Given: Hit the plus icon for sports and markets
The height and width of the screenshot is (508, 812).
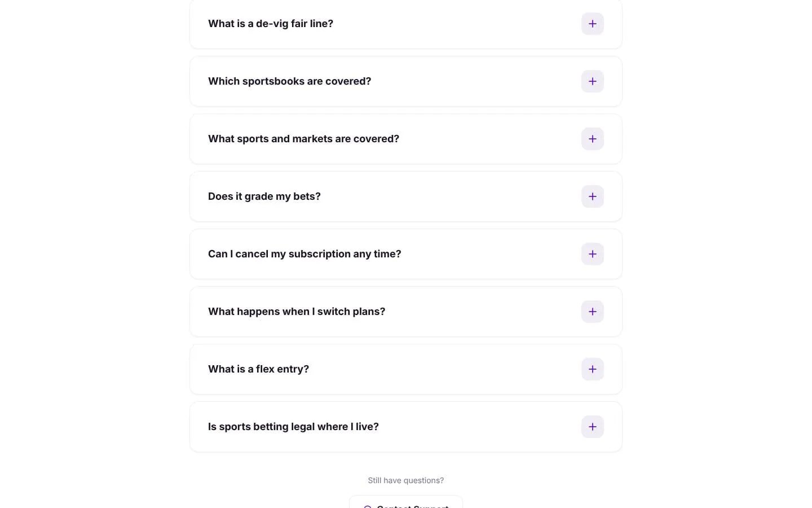Looking at the screenshot, I should click(593, 139).
